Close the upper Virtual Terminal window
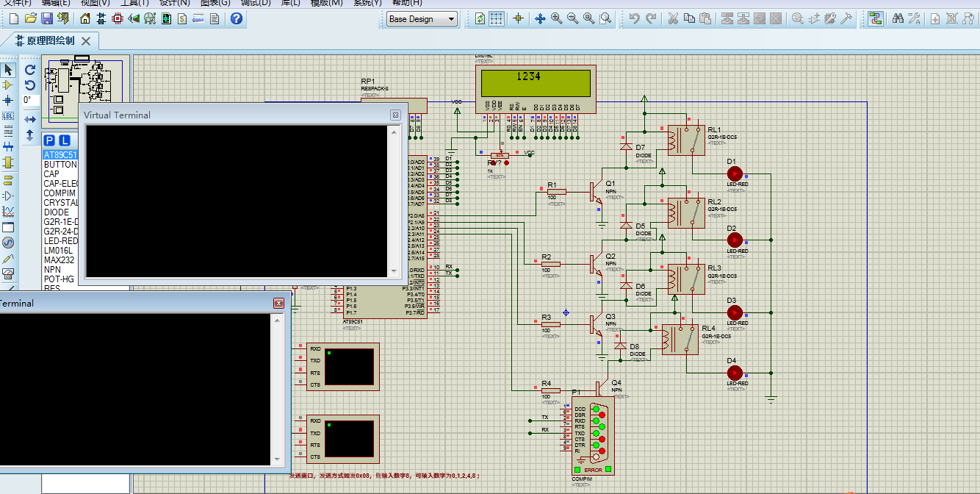 pos(395,115)
